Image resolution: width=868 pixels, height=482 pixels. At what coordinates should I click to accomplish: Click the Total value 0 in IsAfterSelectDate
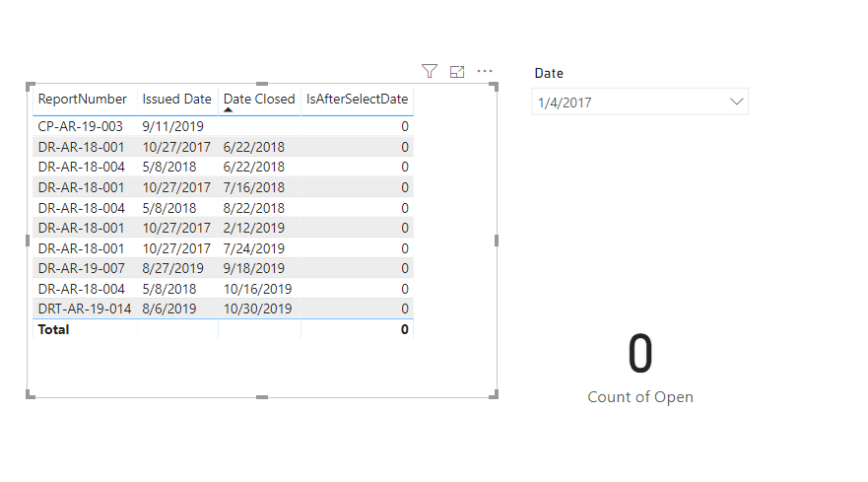tap(405, 329)
